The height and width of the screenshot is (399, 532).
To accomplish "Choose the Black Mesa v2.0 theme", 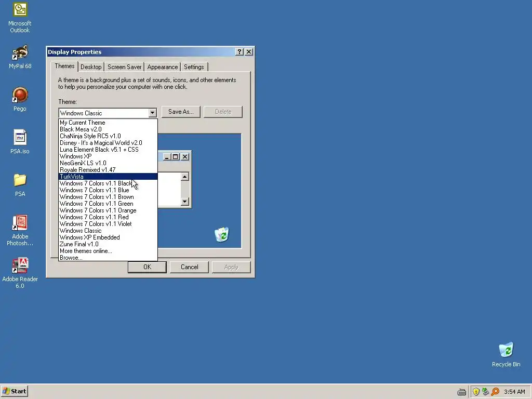I will tap(108, 129).
